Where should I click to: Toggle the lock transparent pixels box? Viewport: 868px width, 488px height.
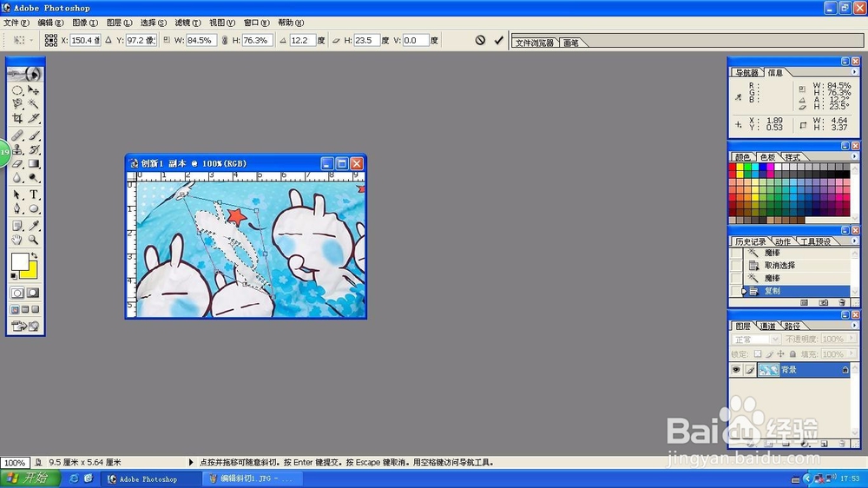click(757, 354)
